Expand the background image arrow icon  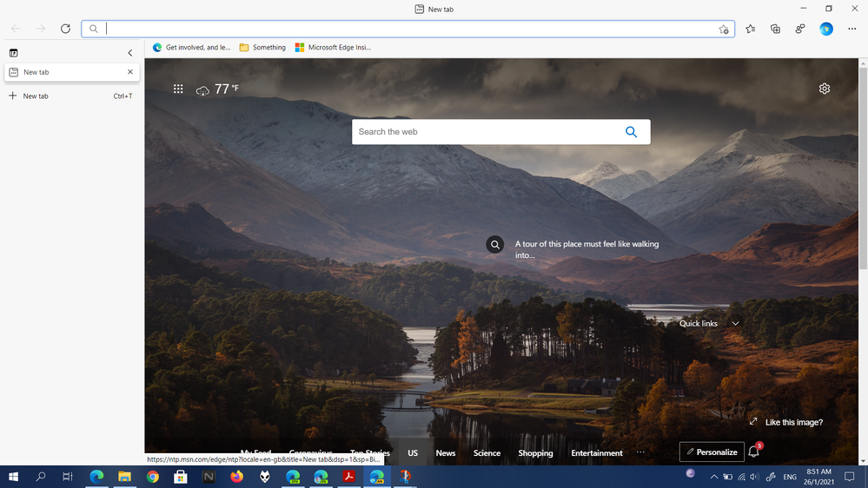coord(752,422)
